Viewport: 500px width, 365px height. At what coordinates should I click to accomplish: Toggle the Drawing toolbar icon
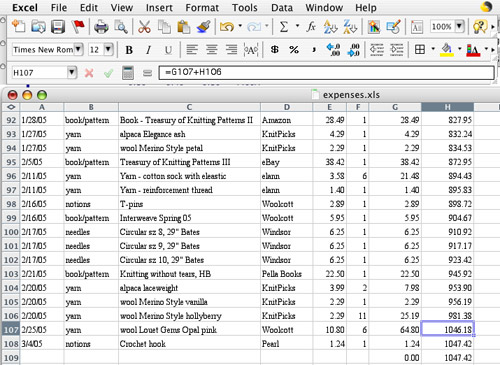(x=393, y=27)
